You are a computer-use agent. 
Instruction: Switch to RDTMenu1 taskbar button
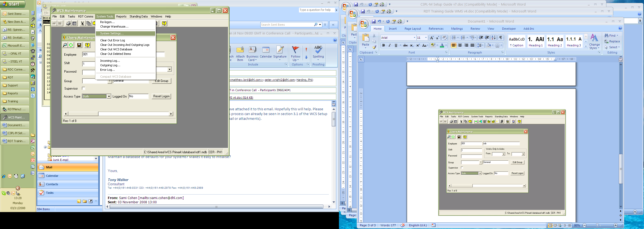point(15,109)
